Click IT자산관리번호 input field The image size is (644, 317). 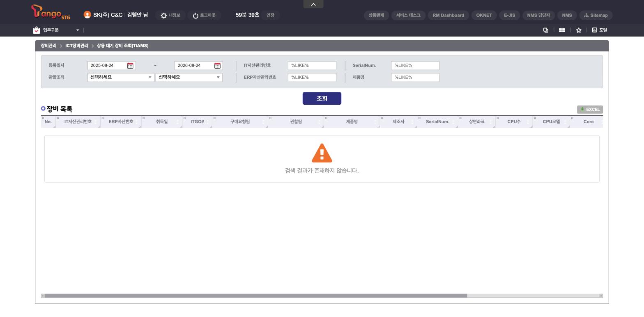(312, 66)
